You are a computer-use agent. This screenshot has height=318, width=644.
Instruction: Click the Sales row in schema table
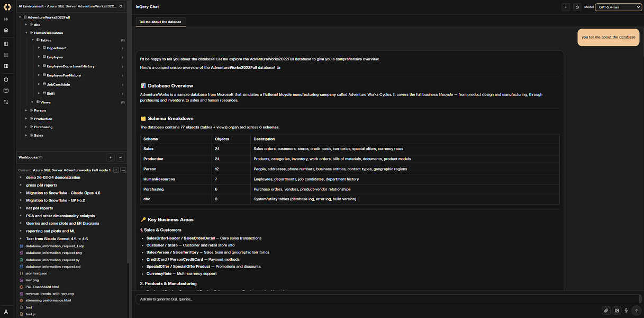click(350, 149)
